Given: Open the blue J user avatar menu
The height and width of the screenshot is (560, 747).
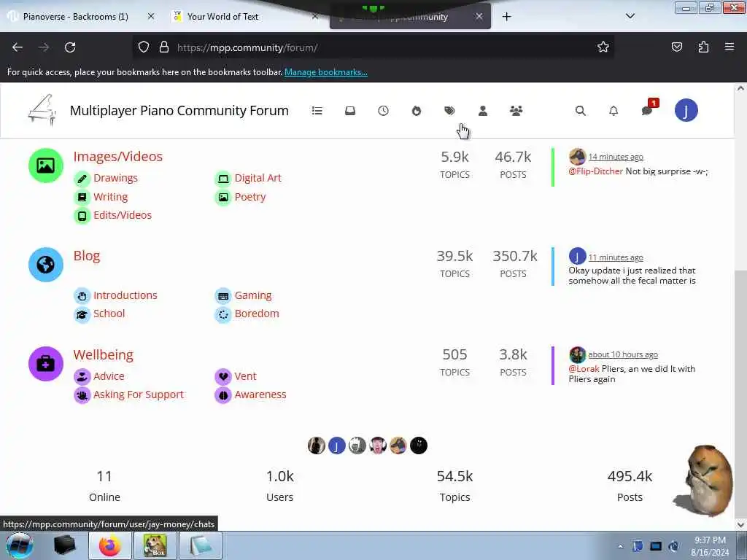Looking at the screenshot, I should [686, 111].
